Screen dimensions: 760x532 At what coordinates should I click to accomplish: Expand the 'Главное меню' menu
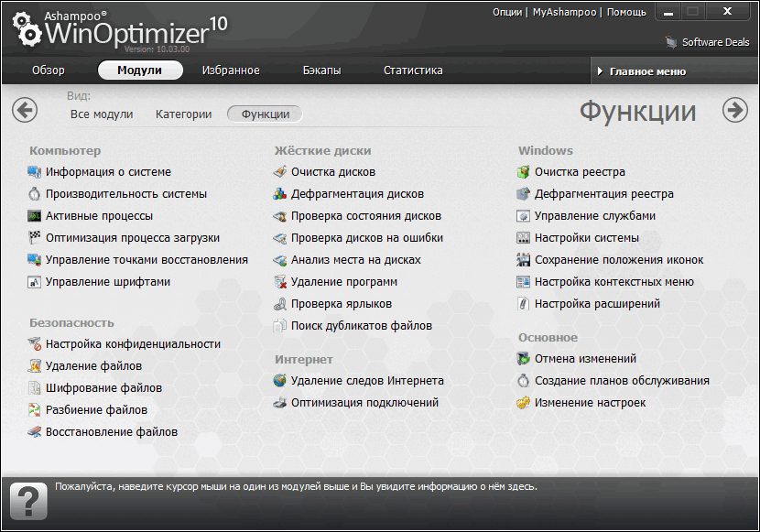coord(673,71)
